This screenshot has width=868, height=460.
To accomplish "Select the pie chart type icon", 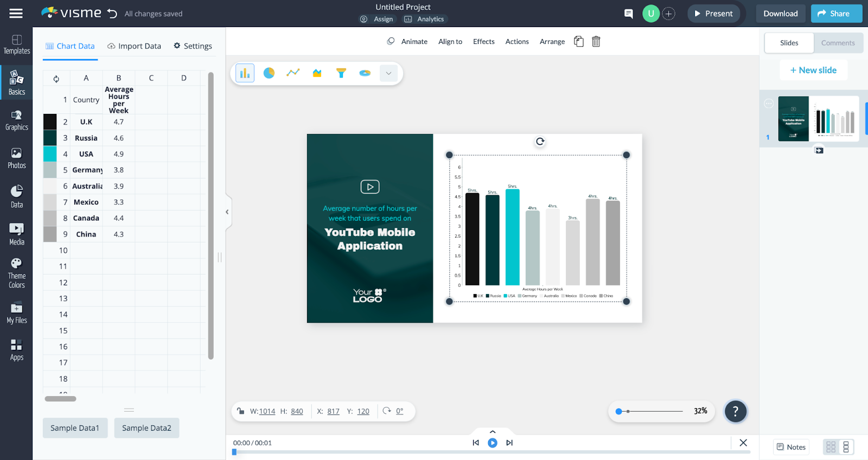I will tap(269, 73).
